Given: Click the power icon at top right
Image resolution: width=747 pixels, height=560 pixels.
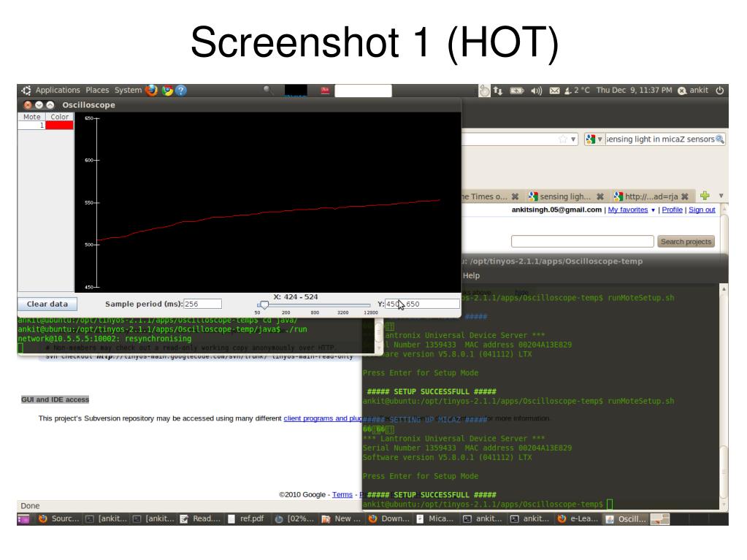Looking at the screenshot, I should (x=719, y=90).
